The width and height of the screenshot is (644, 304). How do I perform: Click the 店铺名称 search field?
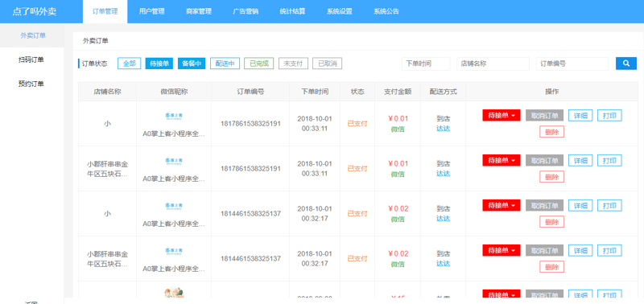coord(493,64)
